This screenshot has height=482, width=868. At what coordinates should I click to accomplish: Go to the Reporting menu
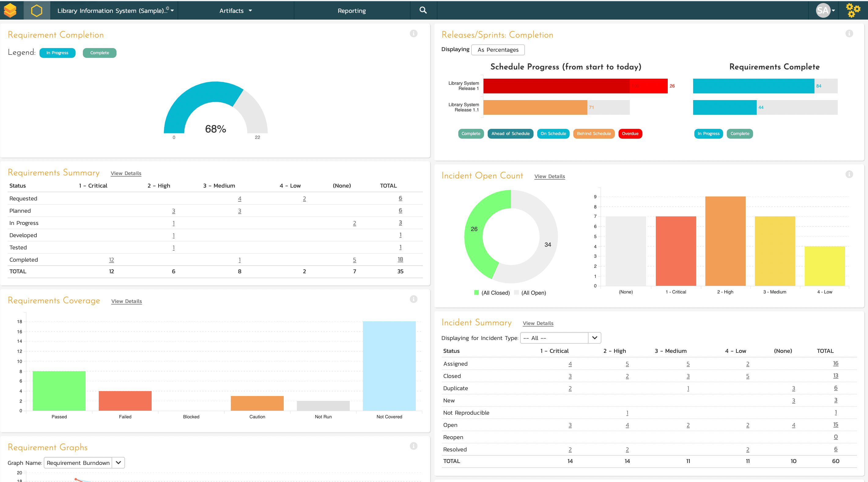(x=351, y=10)
